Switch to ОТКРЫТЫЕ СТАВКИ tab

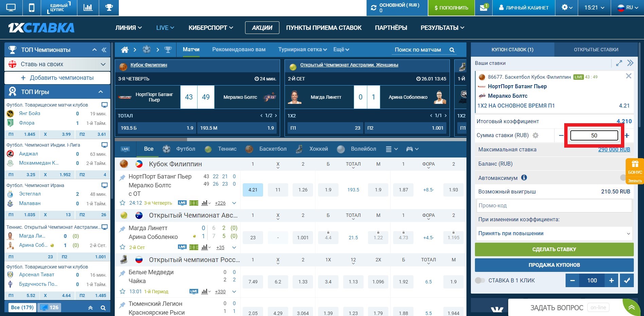click(596, 50)
